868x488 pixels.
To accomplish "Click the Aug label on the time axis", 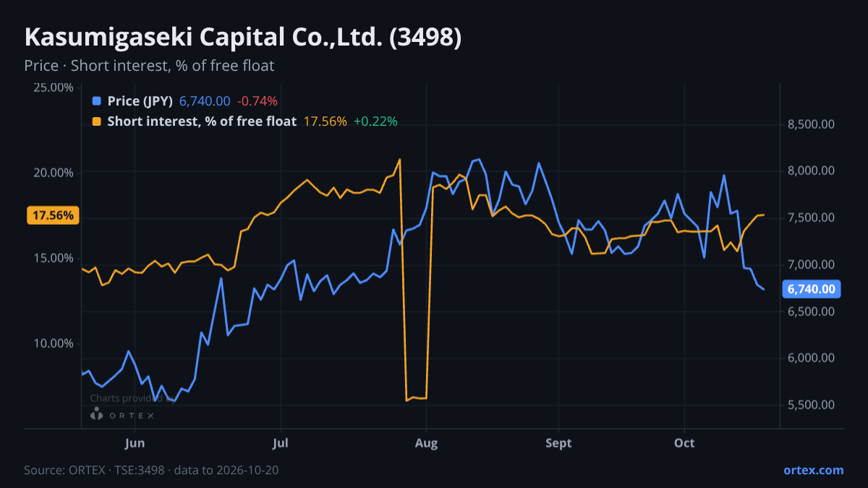I will pyautogui.click(x=427, y=442).
